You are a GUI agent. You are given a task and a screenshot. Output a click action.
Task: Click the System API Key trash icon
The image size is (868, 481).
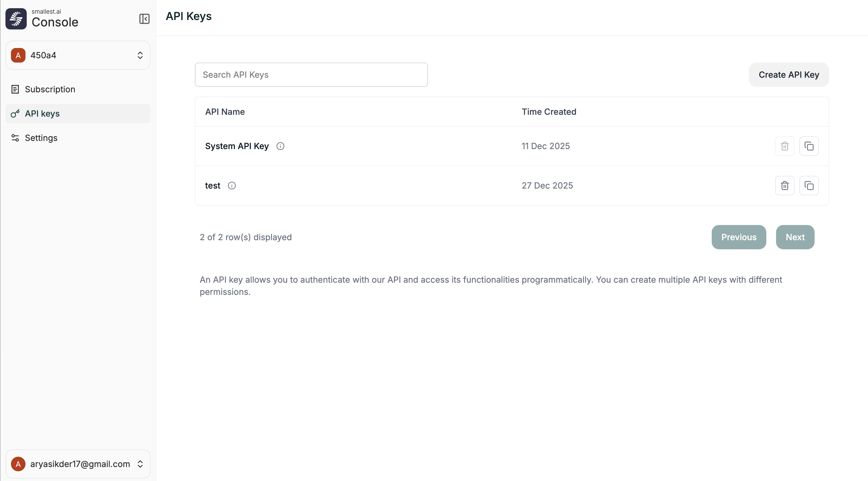(785, 146)
